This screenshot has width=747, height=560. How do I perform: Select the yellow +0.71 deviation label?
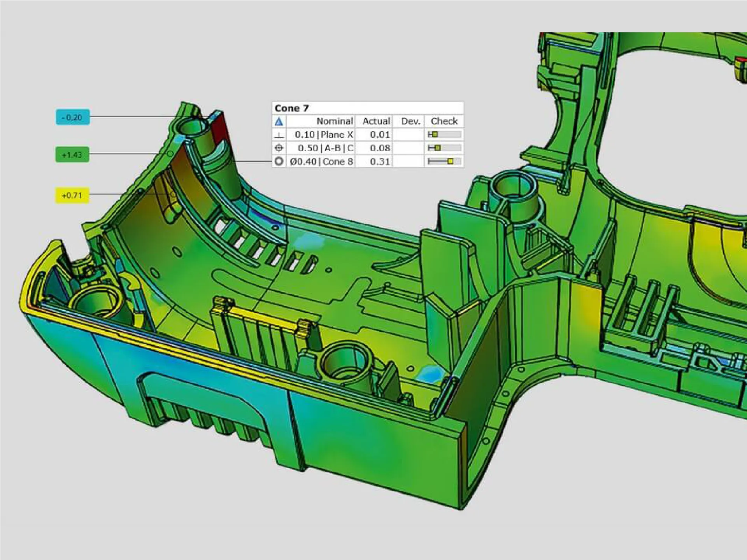click(72, 195)
